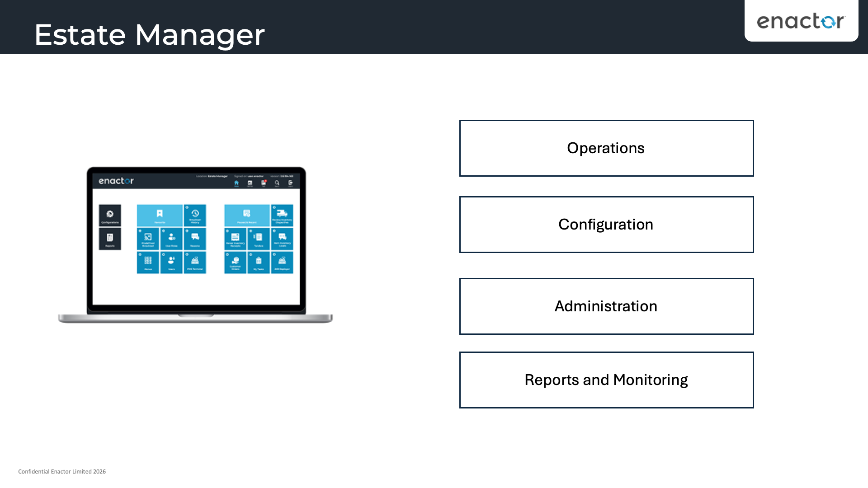The image size is (868, 488).
Task: Open the Reports panel in the sidebar
Action: pyautogui.click(x=110, y=239)
